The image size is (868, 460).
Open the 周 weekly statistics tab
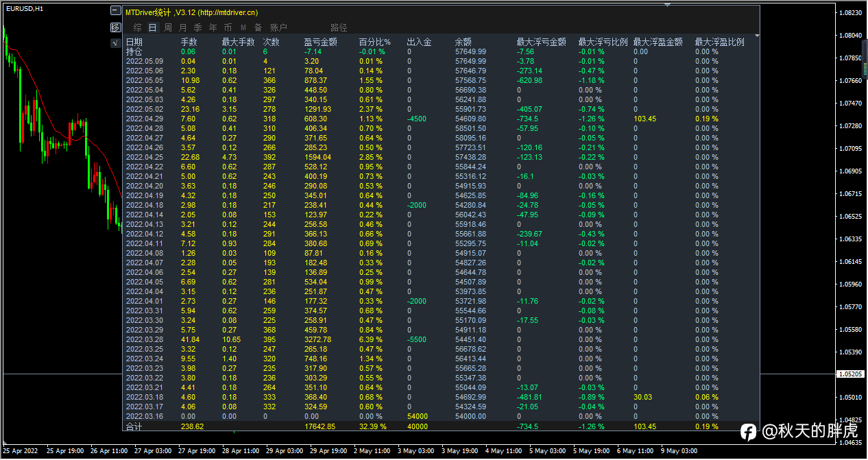pos(167,28)
